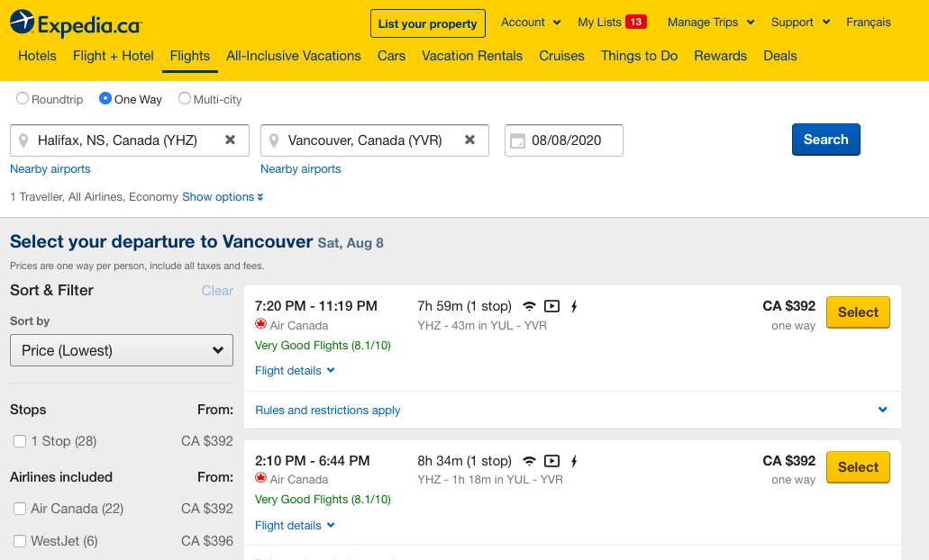Screen dimensions: 929x560
Task: Go to the Flight + Hotel tab
Action: pyautogui.click(x=114, y=56)
